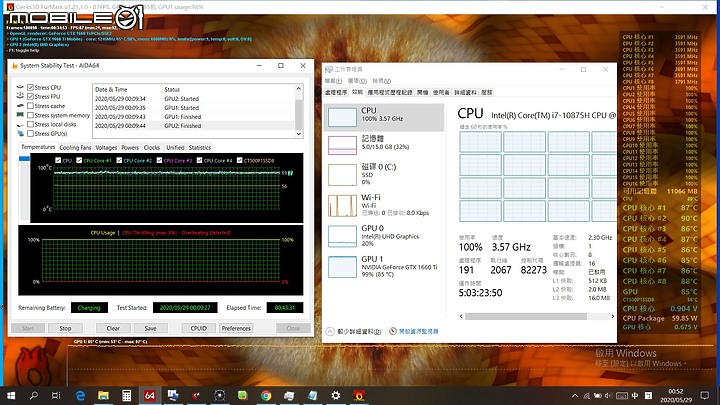Open the Windows Start menu
The image size is (720, 405).
tap(11, 395)
